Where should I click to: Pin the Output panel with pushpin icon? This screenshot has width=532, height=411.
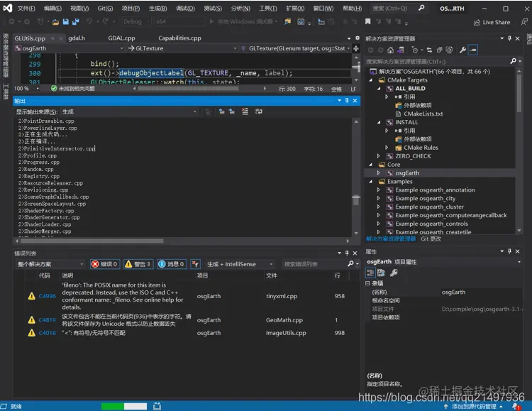coord(347,101)
